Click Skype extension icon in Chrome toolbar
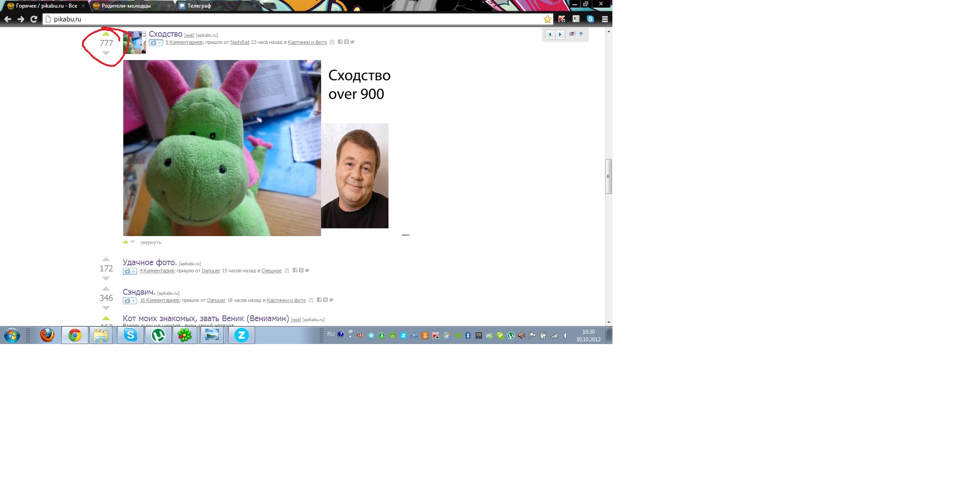 pos(590,19)
